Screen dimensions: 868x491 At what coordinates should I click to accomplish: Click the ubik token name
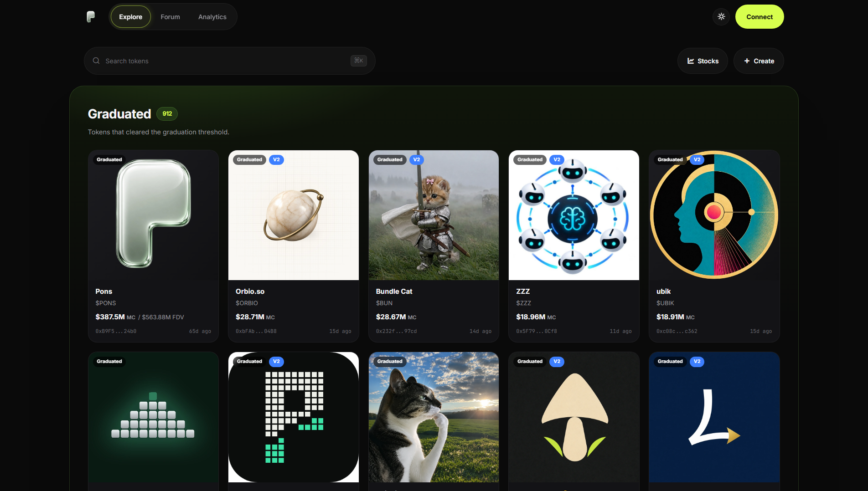663,292
